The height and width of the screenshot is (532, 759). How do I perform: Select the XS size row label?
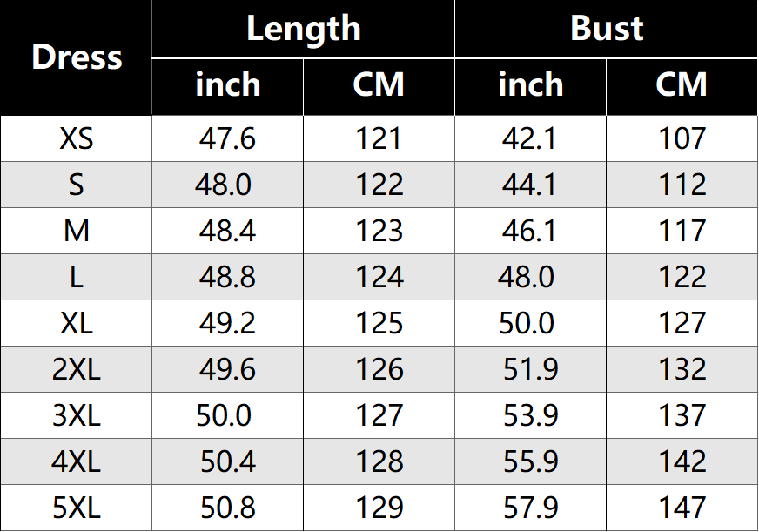point(77,139)
